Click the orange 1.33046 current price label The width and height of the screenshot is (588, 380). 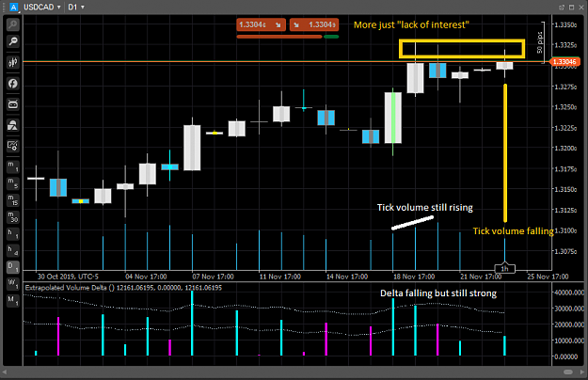click(x=564, y=62)
